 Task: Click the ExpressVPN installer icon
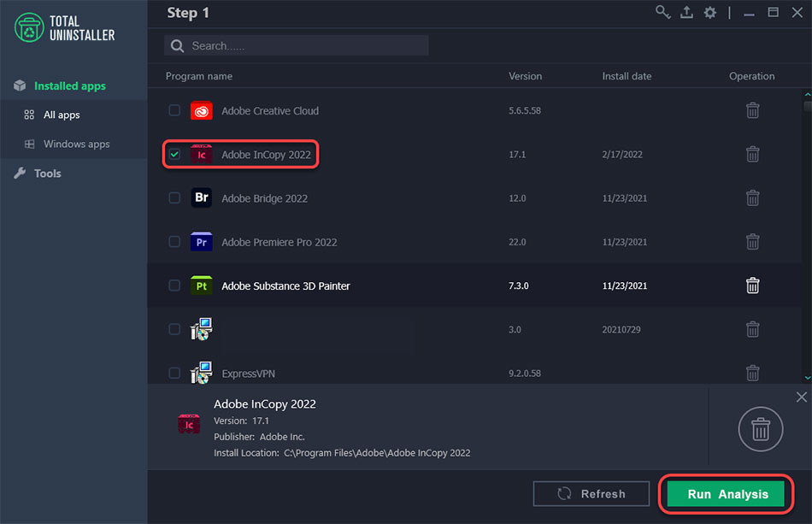202,373
